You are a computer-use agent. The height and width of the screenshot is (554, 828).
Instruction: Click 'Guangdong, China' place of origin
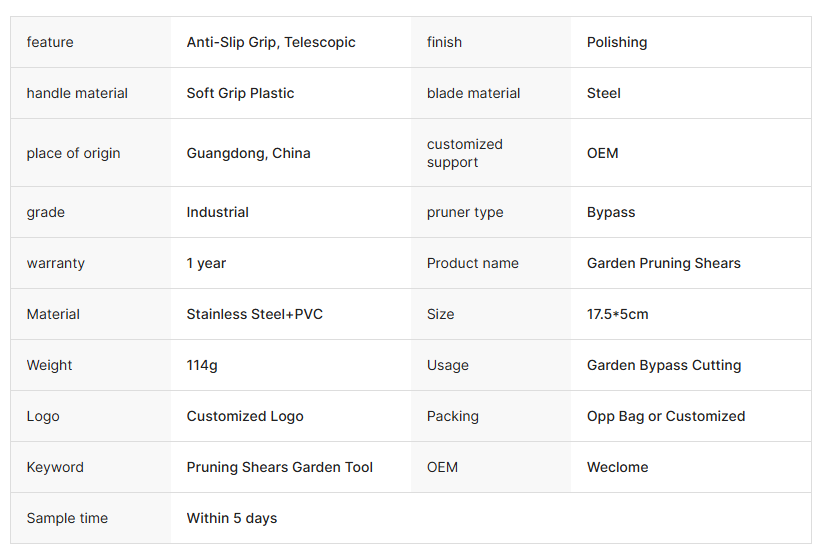point(248,153)
